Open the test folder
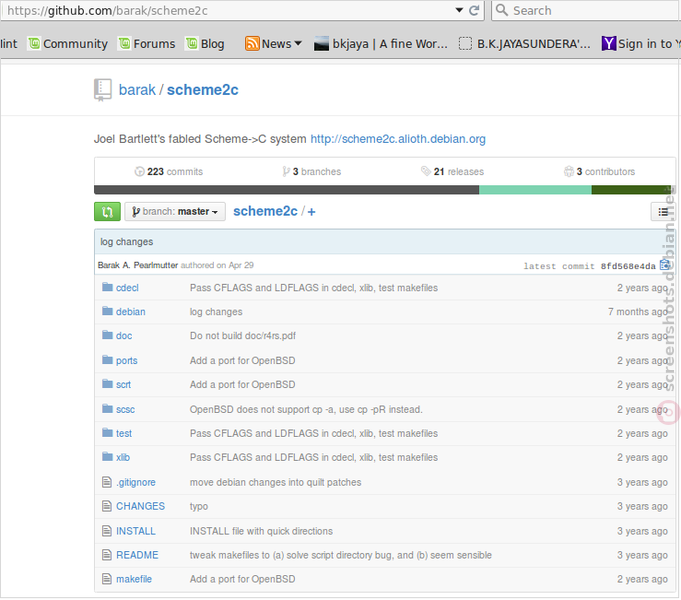 pyautogui.click(x=124, y=434)
